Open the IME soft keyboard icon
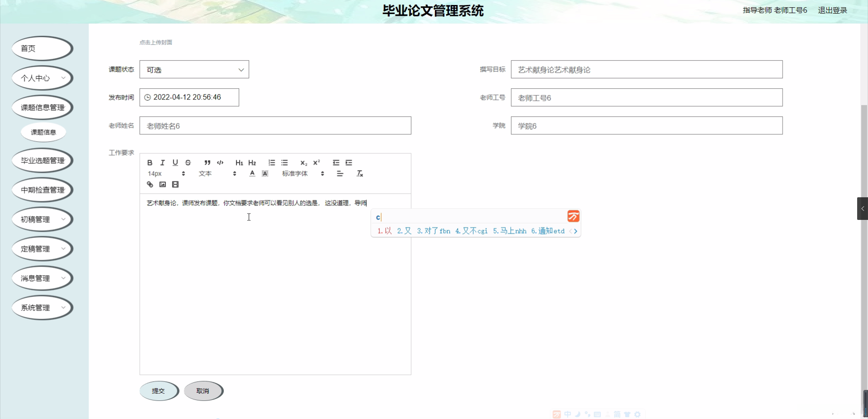 click(x=597, y=414)
